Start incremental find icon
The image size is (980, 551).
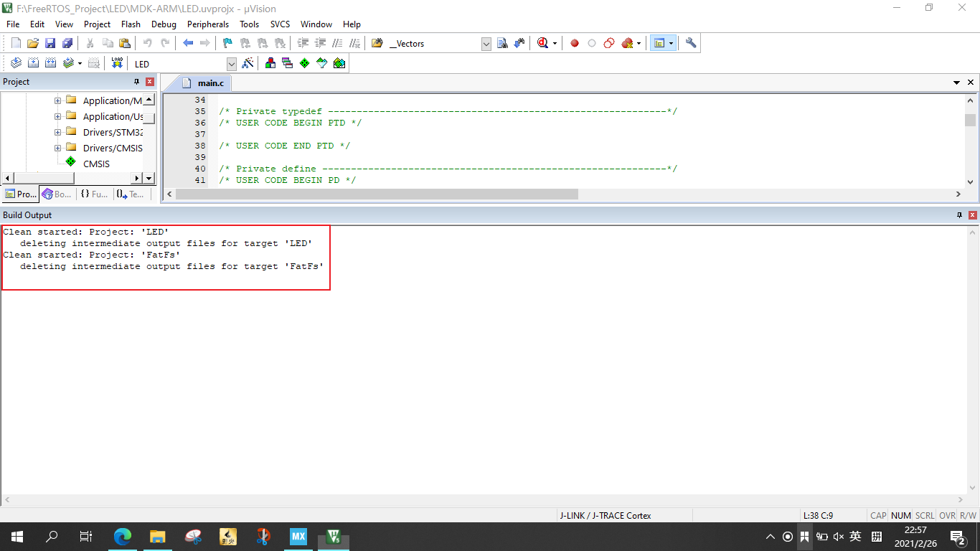[519, 43]
